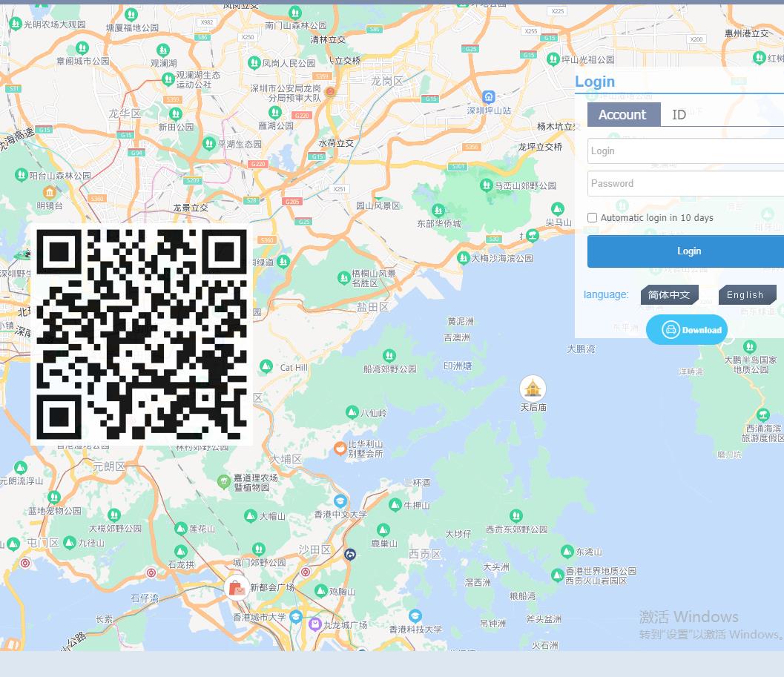
Task: Click the 平湖生态园 park icon
Action: tap(209, 144)
